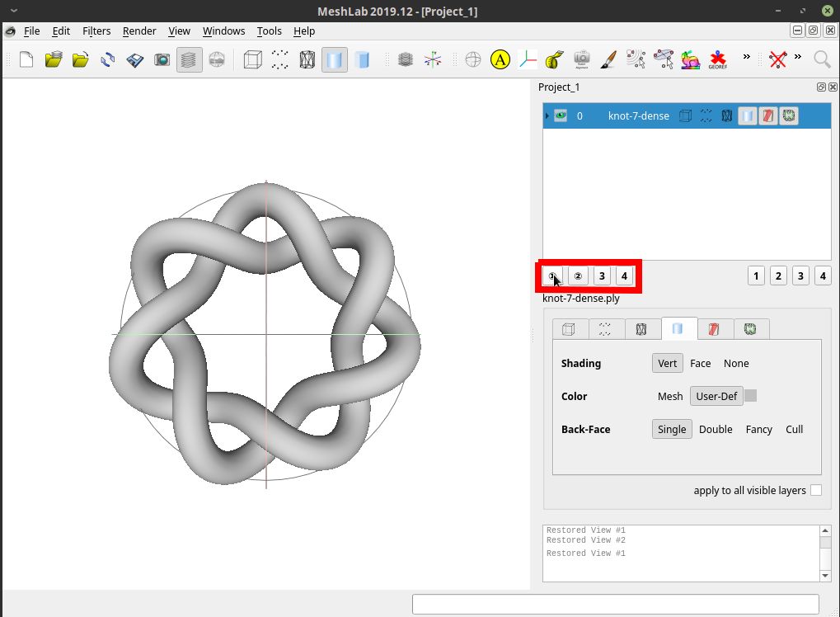Toggle points icon in knot-7-dense layer row
Screen dimensions: 840x617
(x=706, y=115)
